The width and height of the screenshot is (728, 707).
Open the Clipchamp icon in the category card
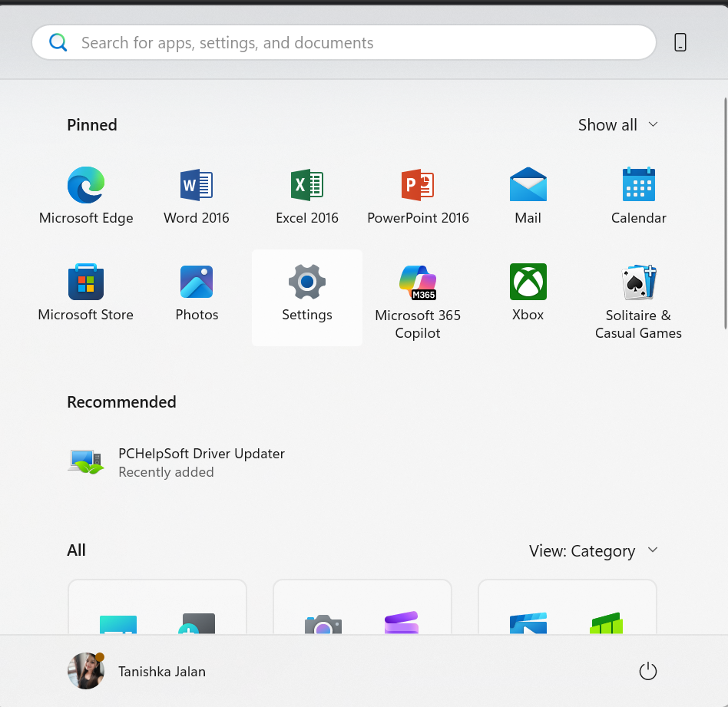coord(402,623)
